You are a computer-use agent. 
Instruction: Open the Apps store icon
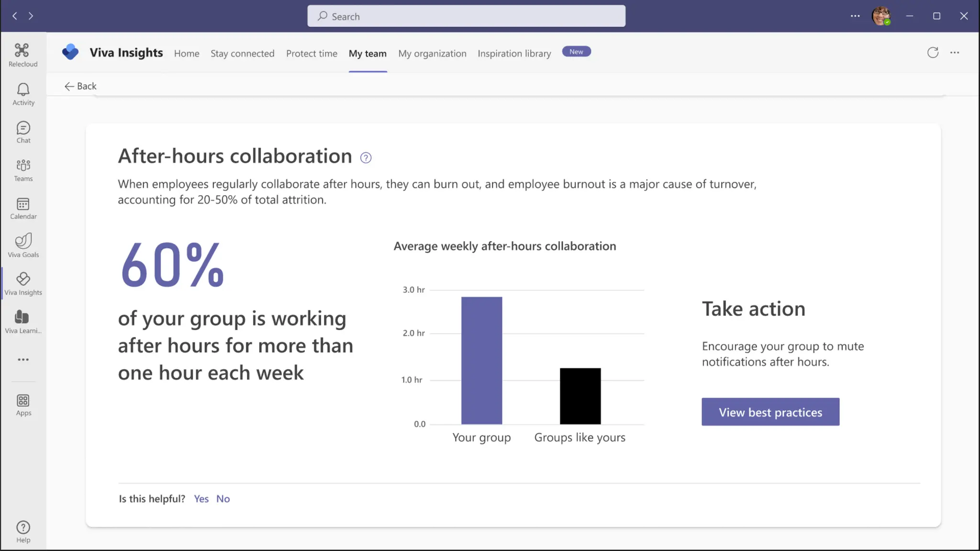(23, 405)
